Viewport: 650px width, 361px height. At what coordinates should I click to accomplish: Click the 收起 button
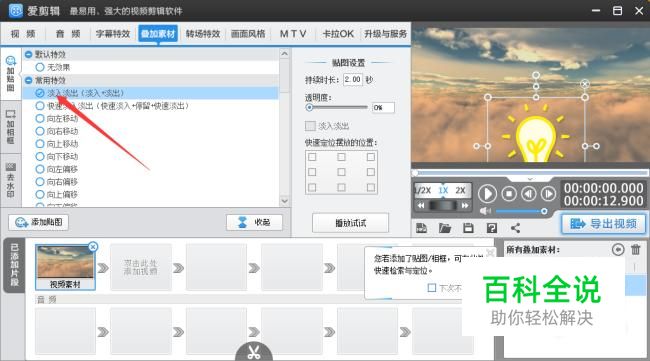(x=255, y=223)
